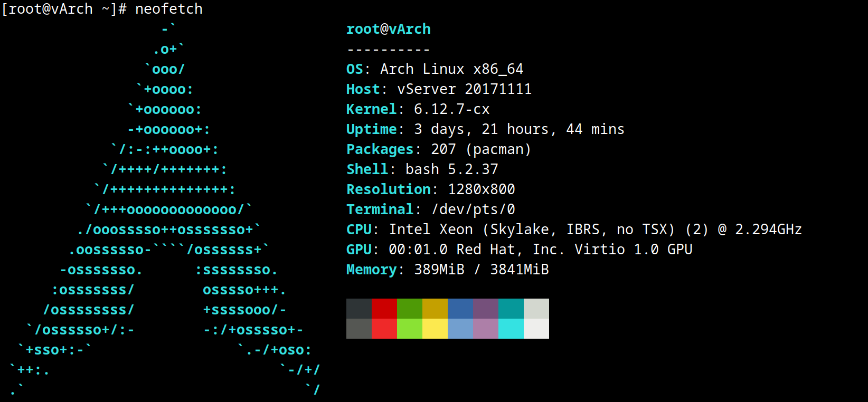Click the '[root@vArch ~]#' shell prompt

[63, 9]
